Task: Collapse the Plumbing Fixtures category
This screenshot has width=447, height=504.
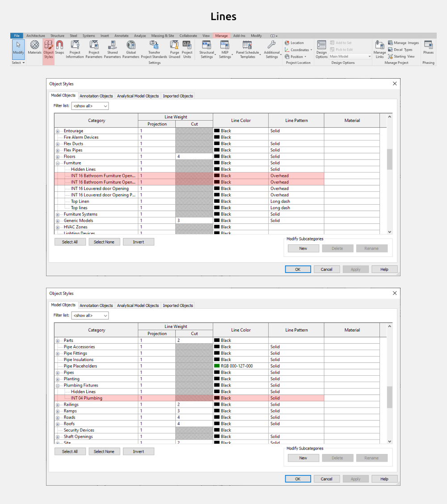Action: 58,386
